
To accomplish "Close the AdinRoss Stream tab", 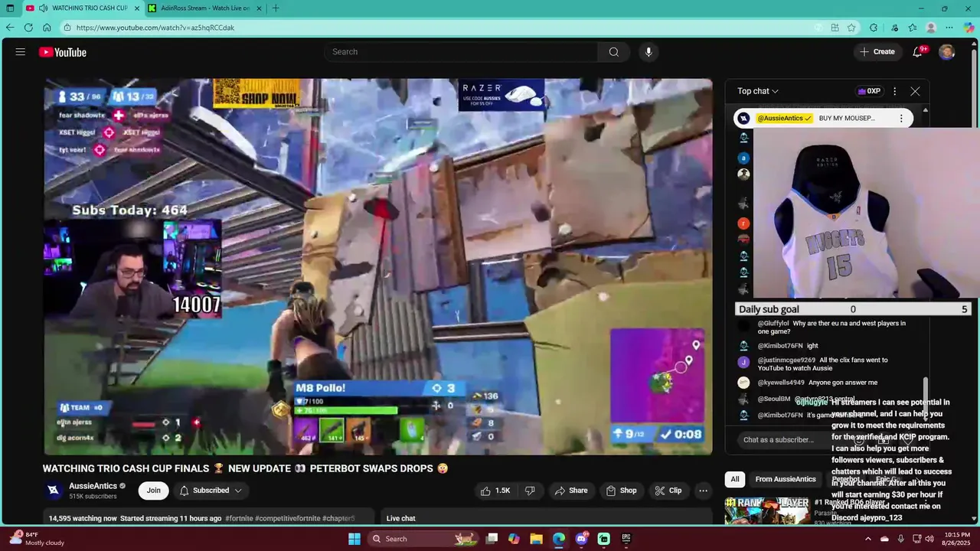I will coord(258,8).
